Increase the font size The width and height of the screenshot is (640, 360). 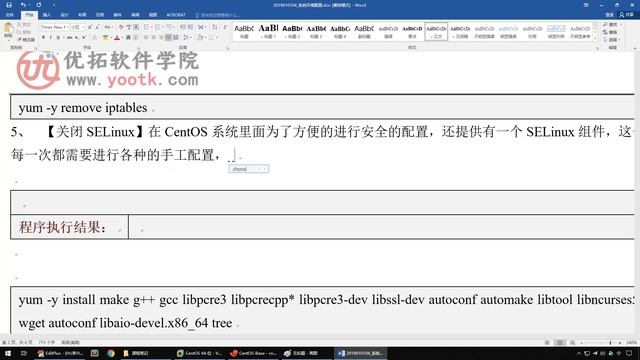point(90,27)
